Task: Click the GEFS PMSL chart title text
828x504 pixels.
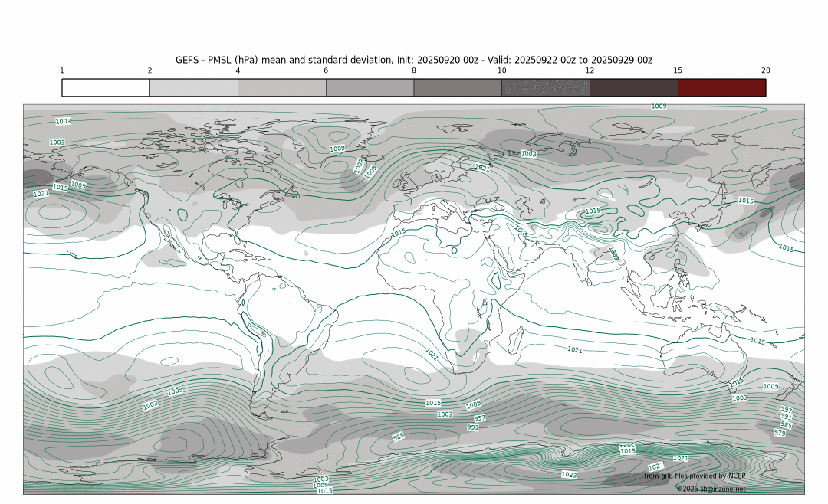Action: click(x=413, y=60)
